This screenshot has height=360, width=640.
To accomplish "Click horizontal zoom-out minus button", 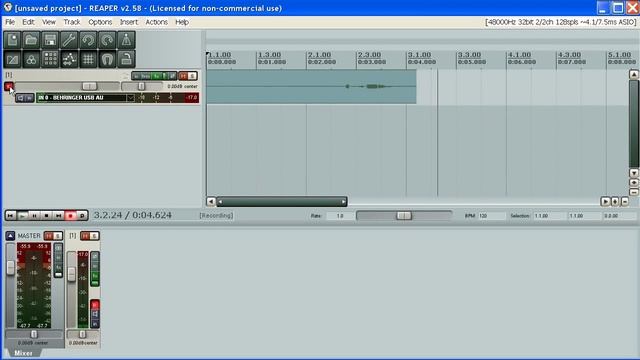I will click(624, 201).
